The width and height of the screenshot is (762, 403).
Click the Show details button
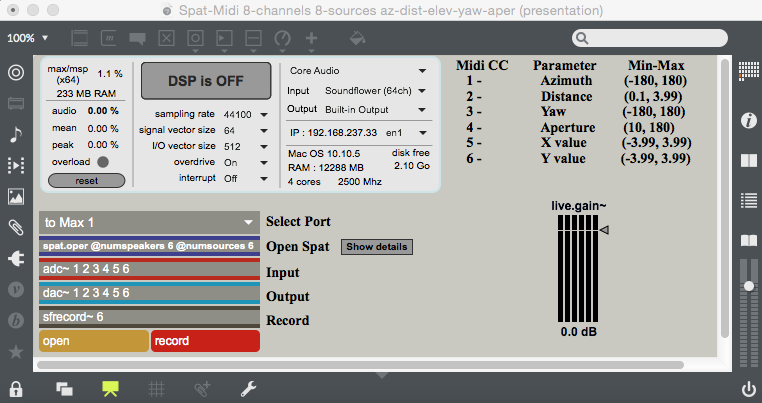(x=377, y=246)
